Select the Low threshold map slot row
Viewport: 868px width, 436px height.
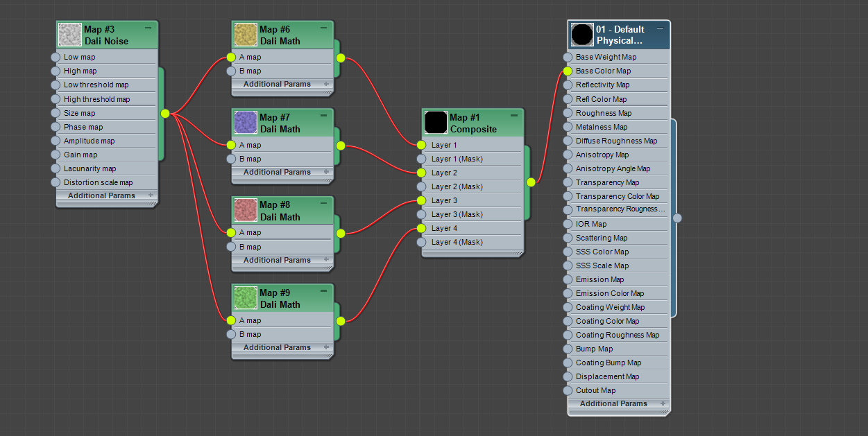(106, 85)
